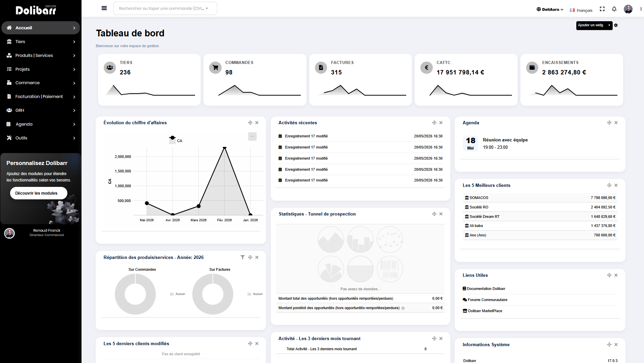
Task: Click the Tiers card users icon
Action: tap(110, 68)
